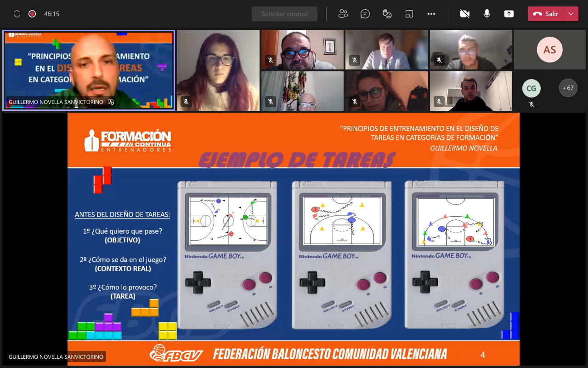Click the share content icon

click(509, 14)
